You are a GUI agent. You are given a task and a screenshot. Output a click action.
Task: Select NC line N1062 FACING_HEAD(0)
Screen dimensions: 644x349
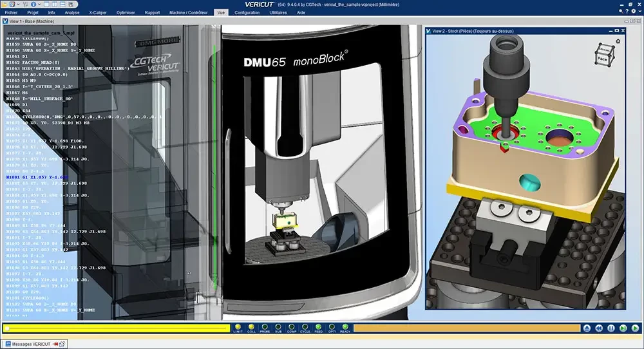pos(33,62)
